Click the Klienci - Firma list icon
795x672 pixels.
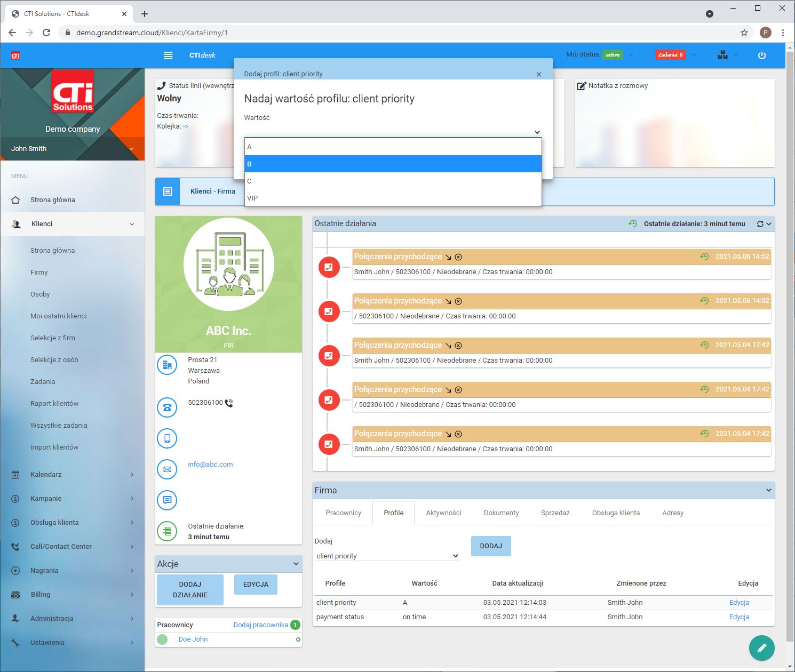point(168,191)
